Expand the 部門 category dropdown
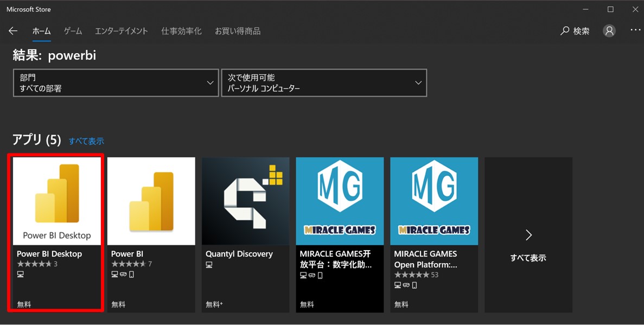The image size is (644, 325). pyautogui.click(x=116, y=83)
